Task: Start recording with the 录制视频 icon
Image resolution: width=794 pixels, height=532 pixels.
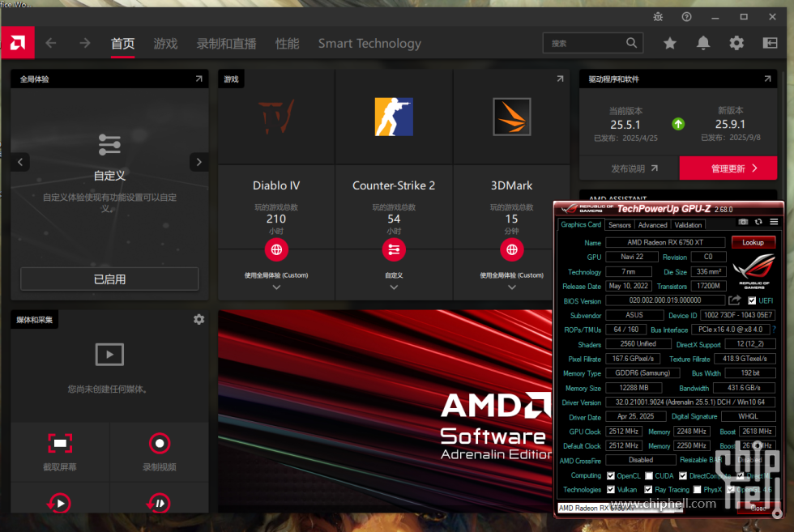Action: (x=160, y=444)
